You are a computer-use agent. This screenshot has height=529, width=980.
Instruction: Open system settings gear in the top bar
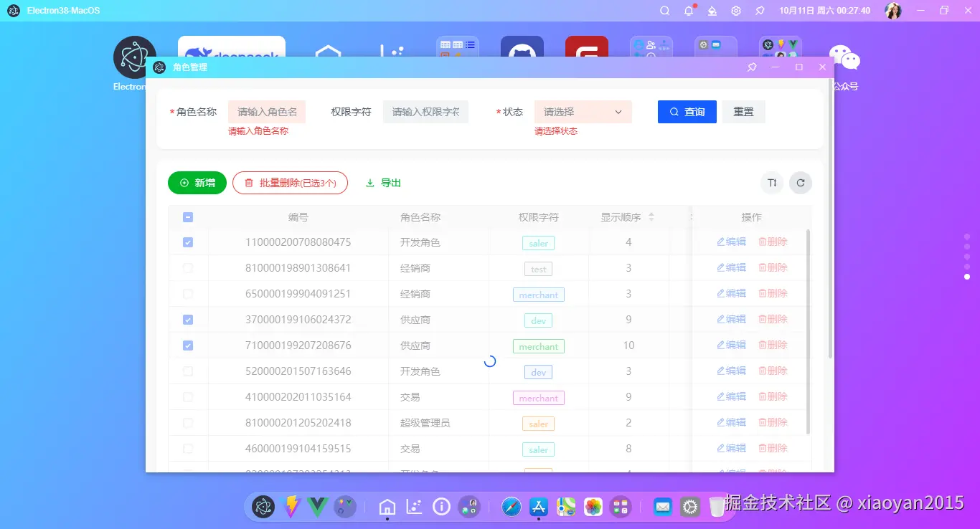[735, 11]
